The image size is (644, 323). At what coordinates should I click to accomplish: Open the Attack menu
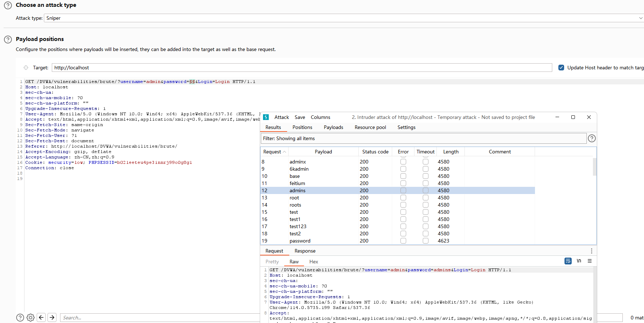(282, 117)
